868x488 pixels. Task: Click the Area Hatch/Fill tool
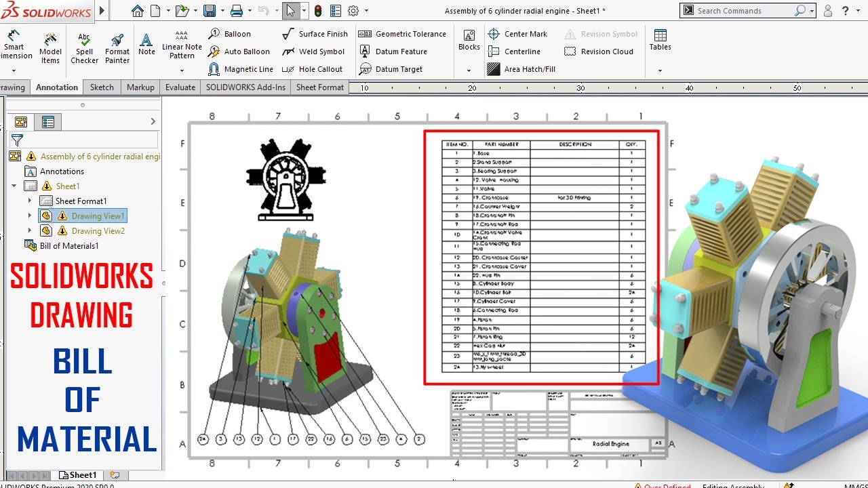(521, 69)
